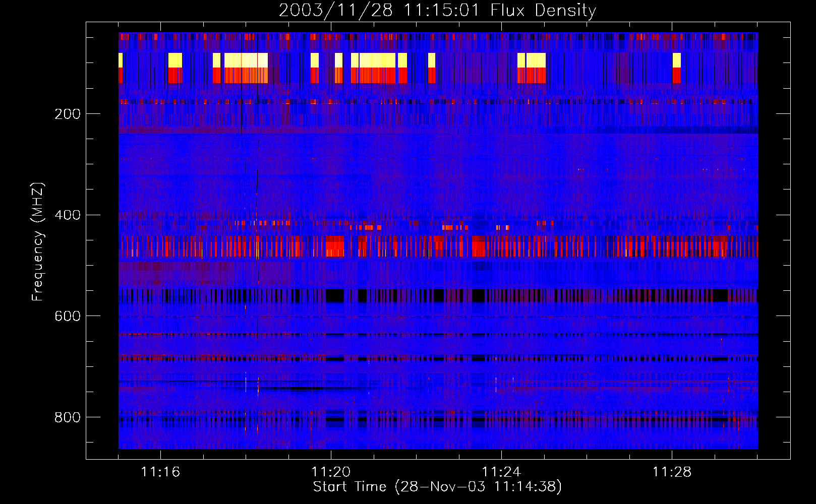Click the 11:24 time tick label

pos(501,472)
